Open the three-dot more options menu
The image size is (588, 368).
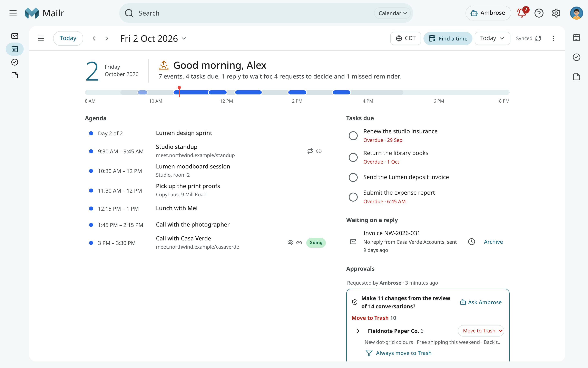click(553, 38)
